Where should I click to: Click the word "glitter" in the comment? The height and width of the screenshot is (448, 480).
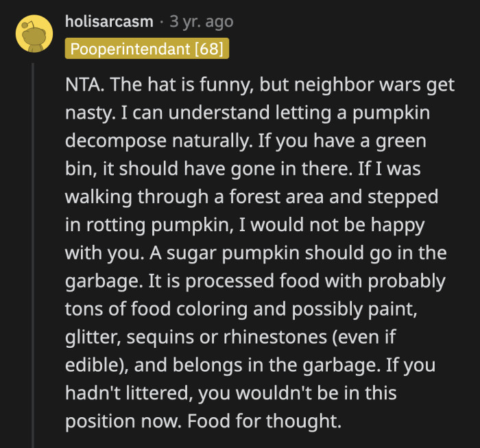[x=88, y=336]
